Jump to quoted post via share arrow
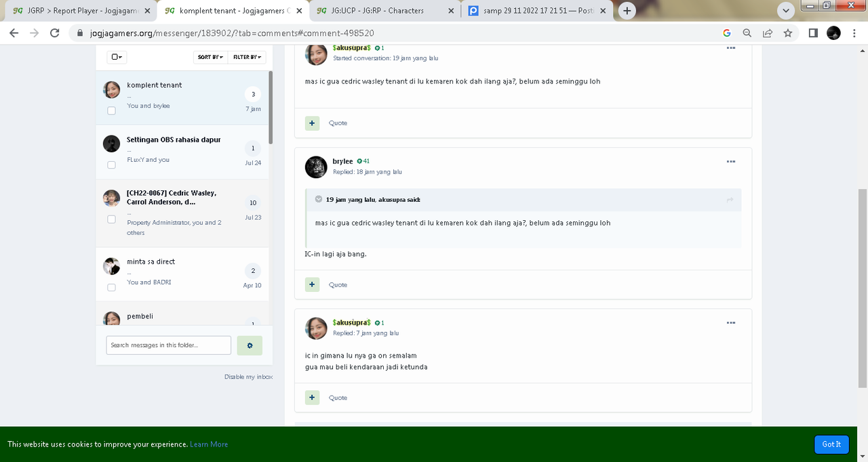The image size is (868, 462). [x=730, y=200]
